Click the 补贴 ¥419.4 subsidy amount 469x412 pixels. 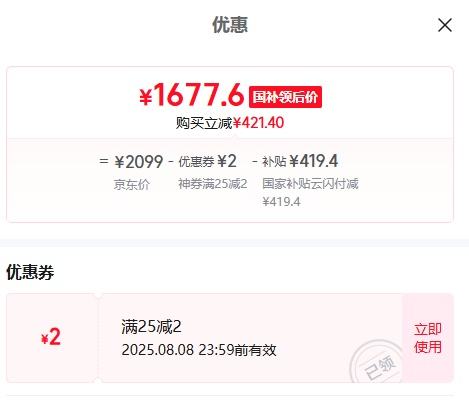300,161
